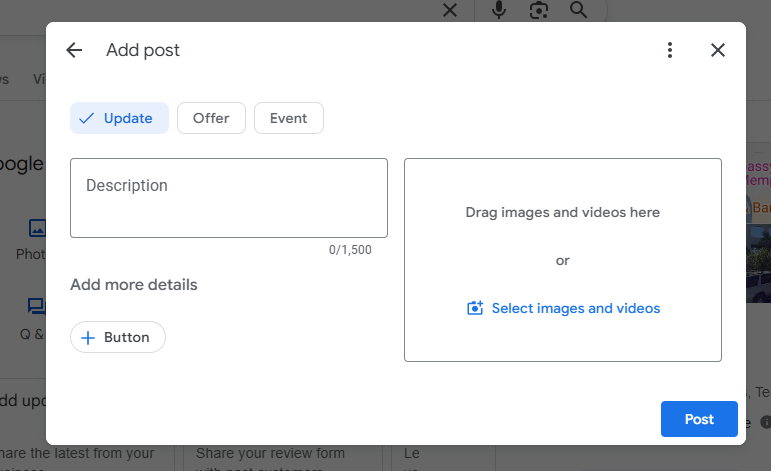771x471 pixels.
Task: Click the microphone voice search icon
Action: pos(498,10)
